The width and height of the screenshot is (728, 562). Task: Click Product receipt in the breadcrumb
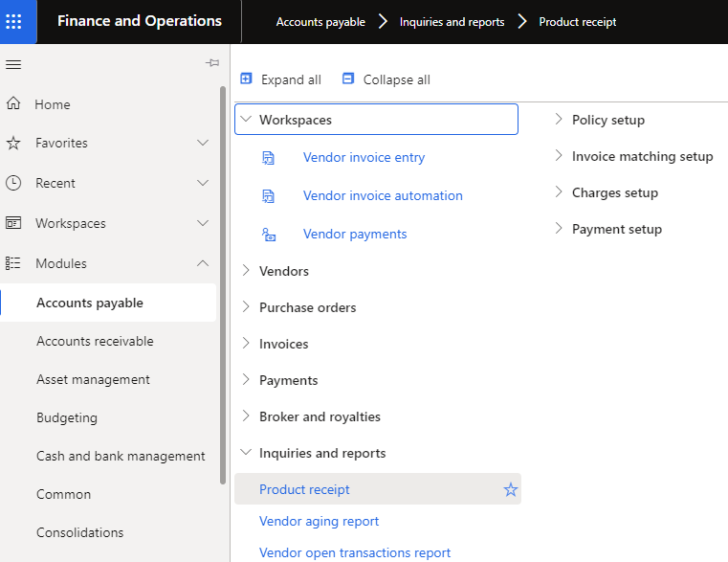578,22
